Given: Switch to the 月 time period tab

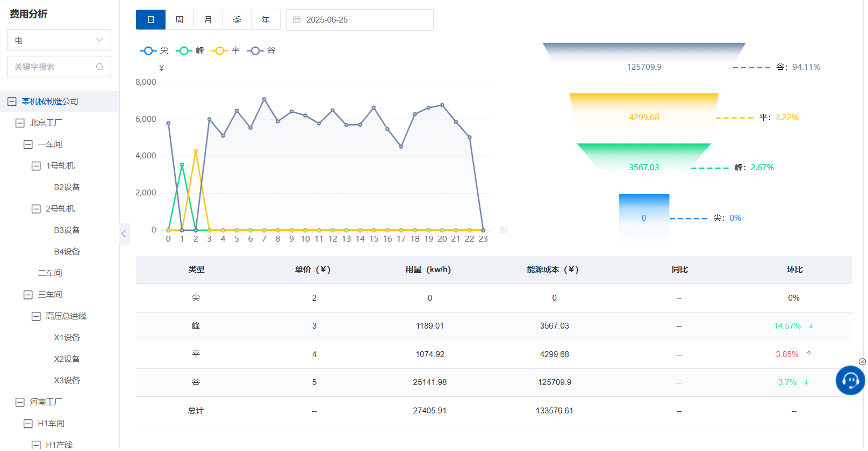Looking at the screenshot, I should [x=208, y=20].
